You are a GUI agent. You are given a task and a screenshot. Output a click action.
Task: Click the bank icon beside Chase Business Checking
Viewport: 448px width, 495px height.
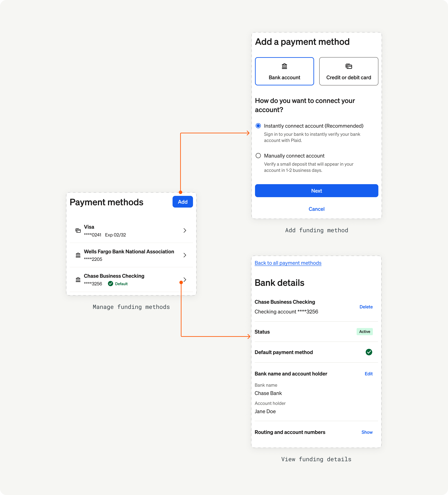[78, 279]
